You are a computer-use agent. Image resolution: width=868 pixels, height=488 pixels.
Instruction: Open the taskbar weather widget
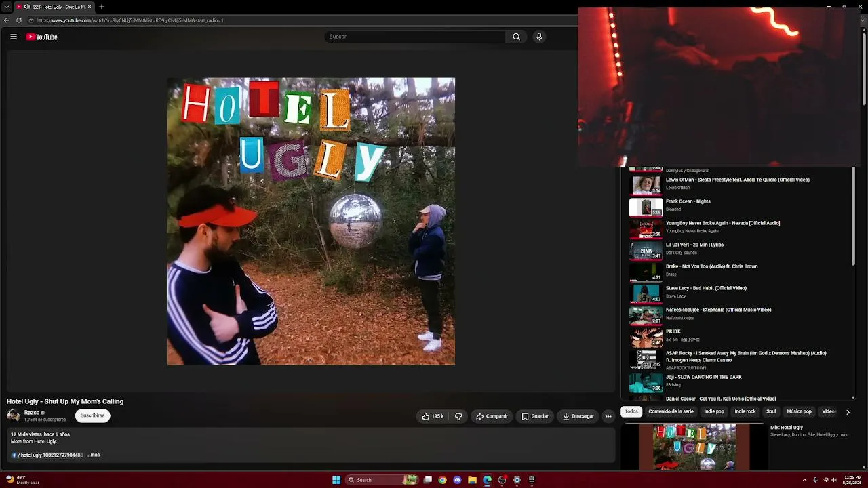coord(22,480)
